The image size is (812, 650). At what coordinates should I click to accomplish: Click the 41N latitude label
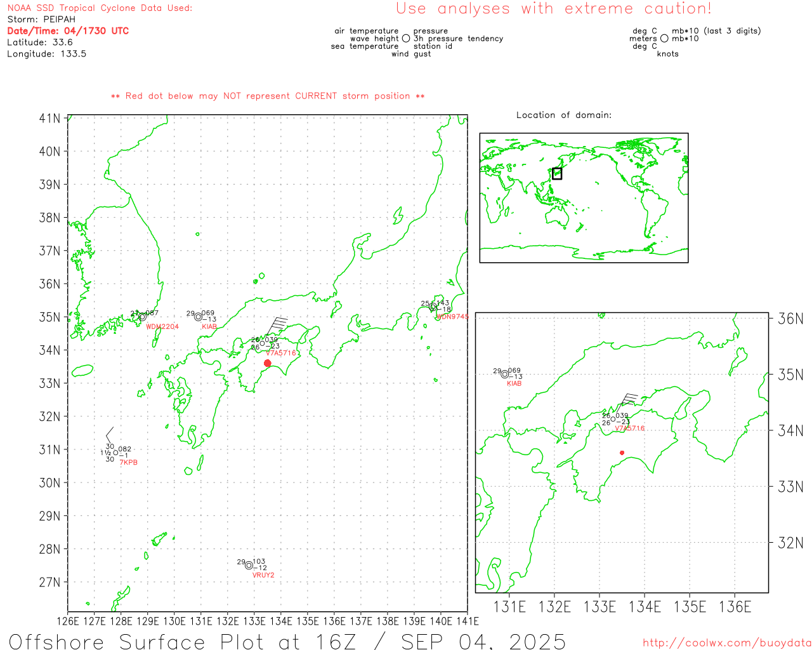coord(49,119)
